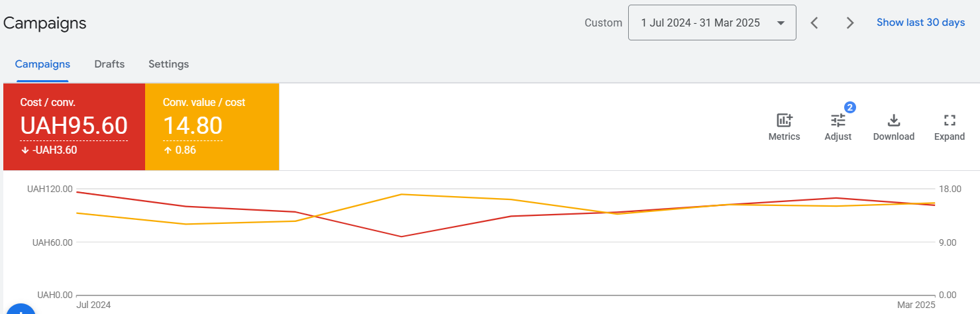Open the Conv. value / cost metric selector

pyautogui.click(x=203, y=103)
